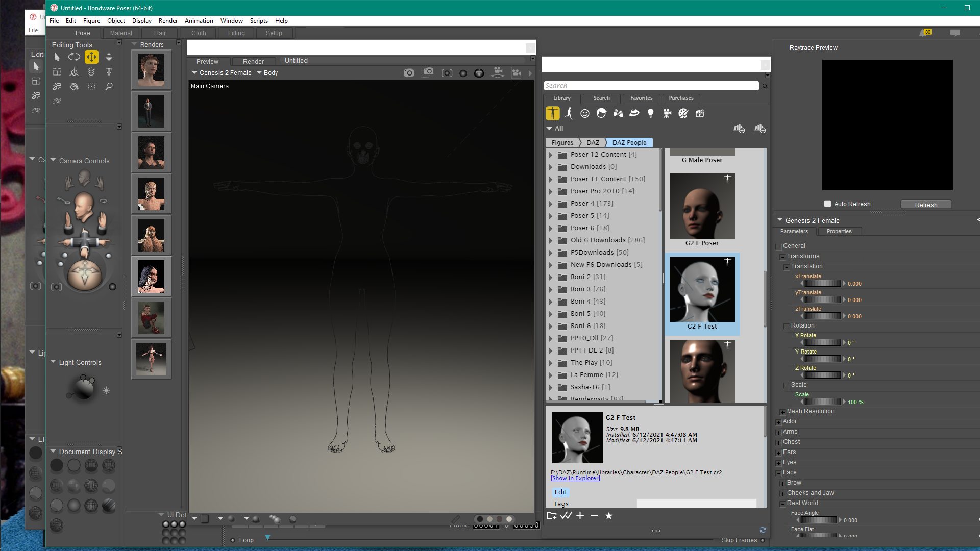Open the Render menu
Screen dimensions: 980x551
point(168,21)
